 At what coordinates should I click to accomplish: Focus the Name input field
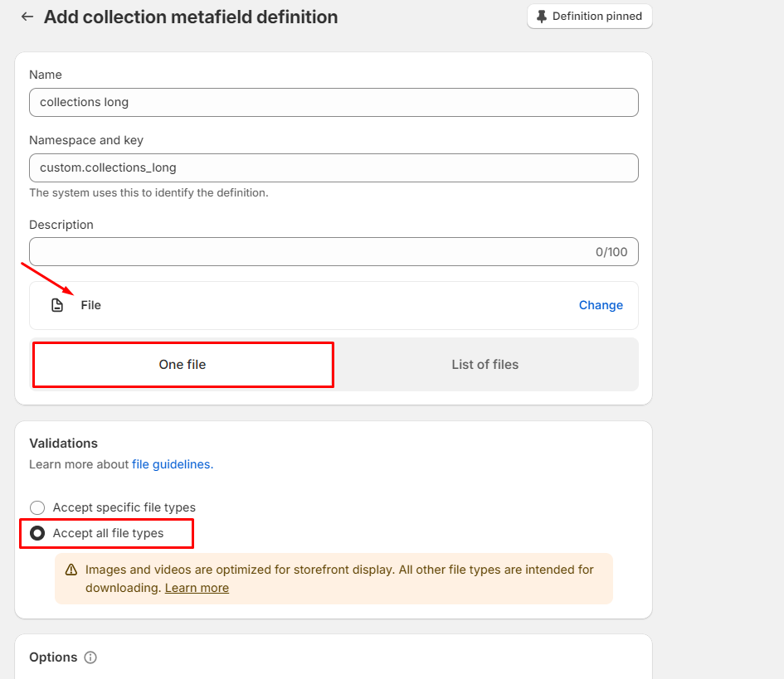pyautogui.click(x=334, y=103)
